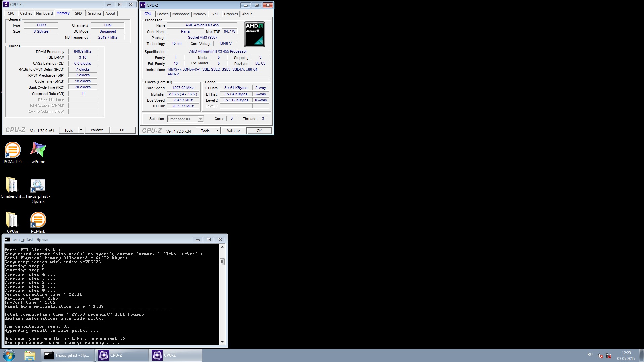Open the Tools dropdown arrow in Memory window
644x362 pixels.
coord(81,130)
